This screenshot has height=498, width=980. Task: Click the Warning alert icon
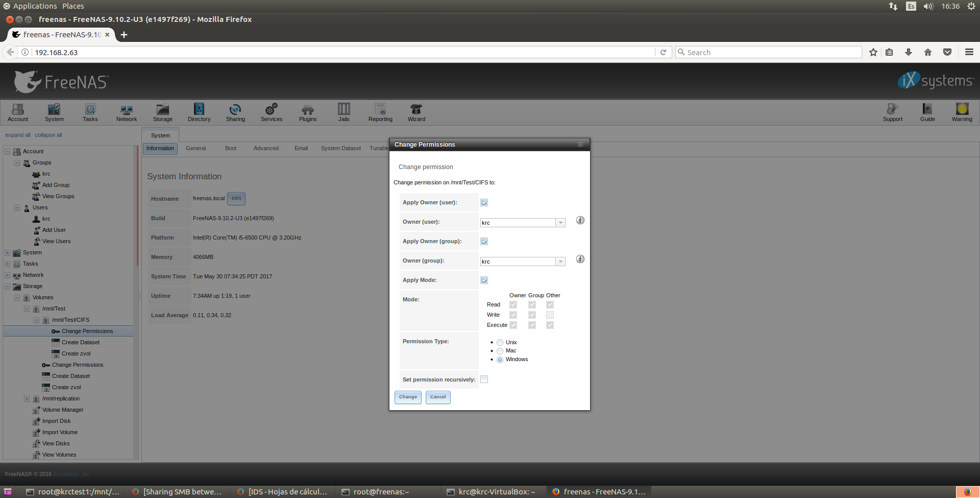coord(962,112)
